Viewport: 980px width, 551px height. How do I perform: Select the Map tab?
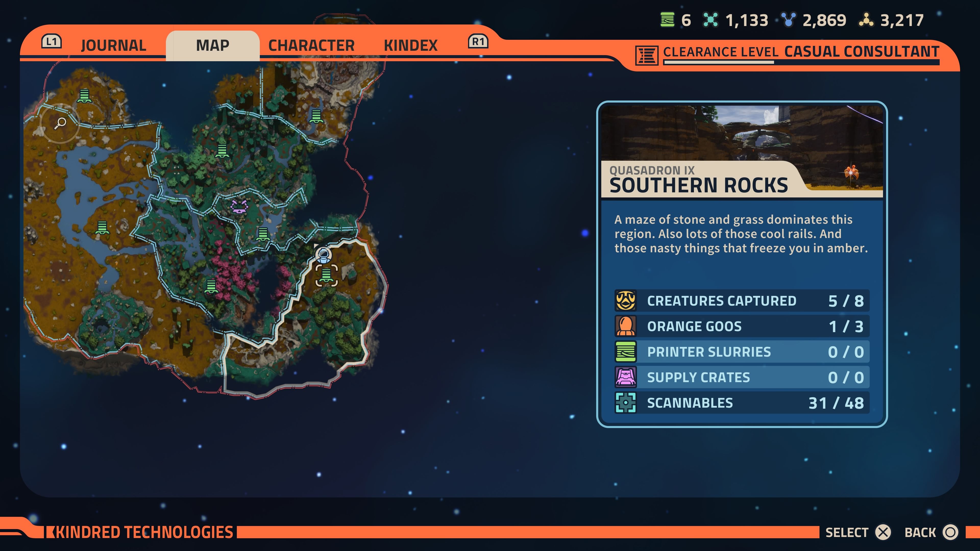[213, 46]
